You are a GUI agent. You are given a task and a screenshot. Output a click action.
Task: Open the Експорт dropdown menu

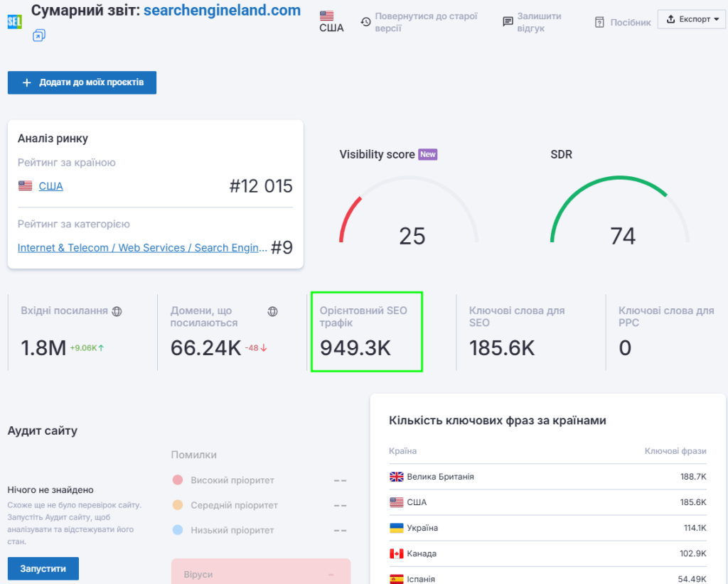click(691, 19)
